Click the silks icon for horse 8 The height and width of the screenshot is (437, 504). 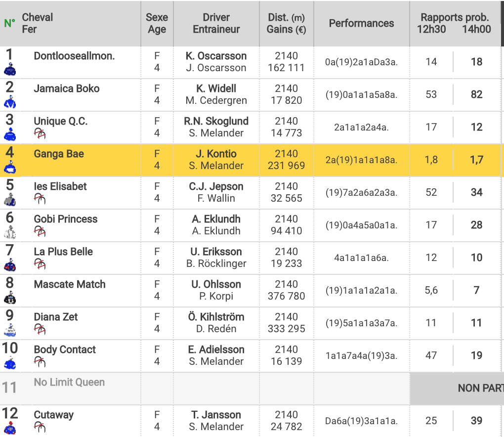click(x=9, y=298)
